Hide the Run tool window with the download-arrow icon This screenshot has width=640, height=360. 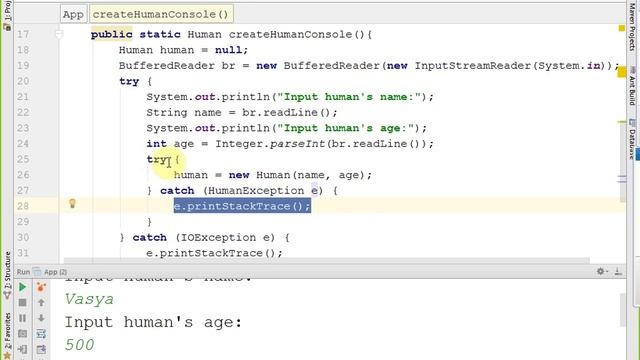[618, 271]
